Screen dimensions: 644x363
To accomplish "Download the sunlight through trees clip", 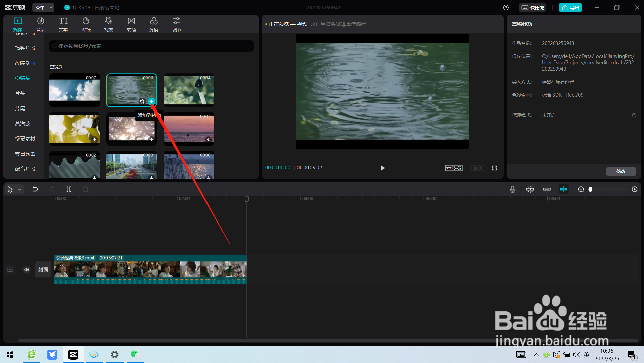I will click(151, 139).
